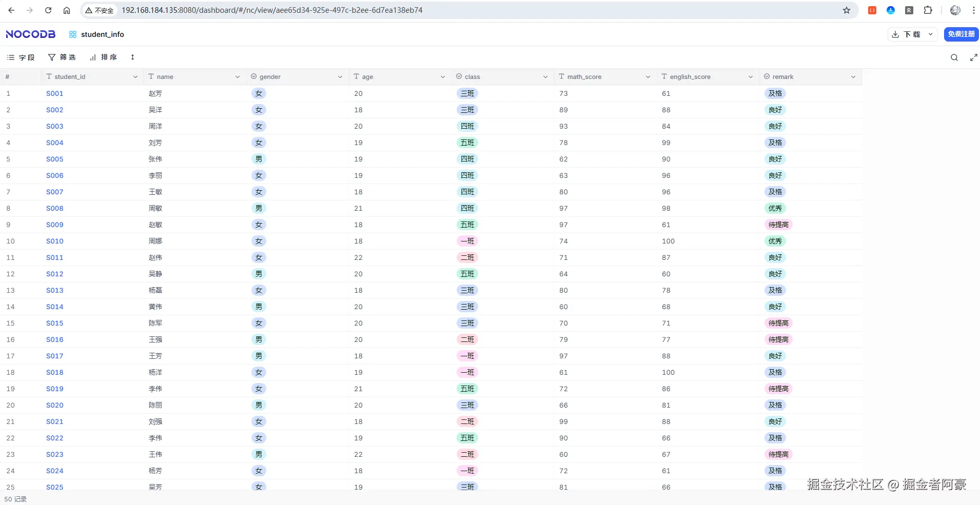Open the dark R browser extension
980x505 pixels.
coord(909,10)
